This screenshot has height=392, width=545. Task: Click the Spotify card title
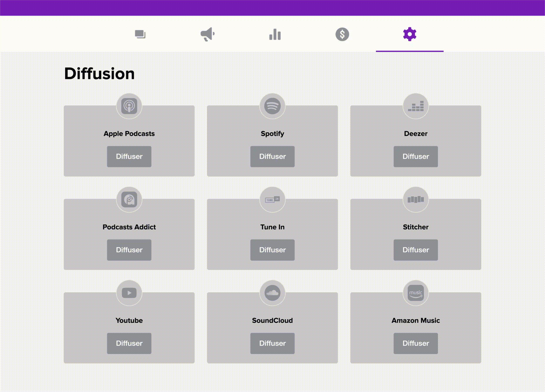[272, 134]
